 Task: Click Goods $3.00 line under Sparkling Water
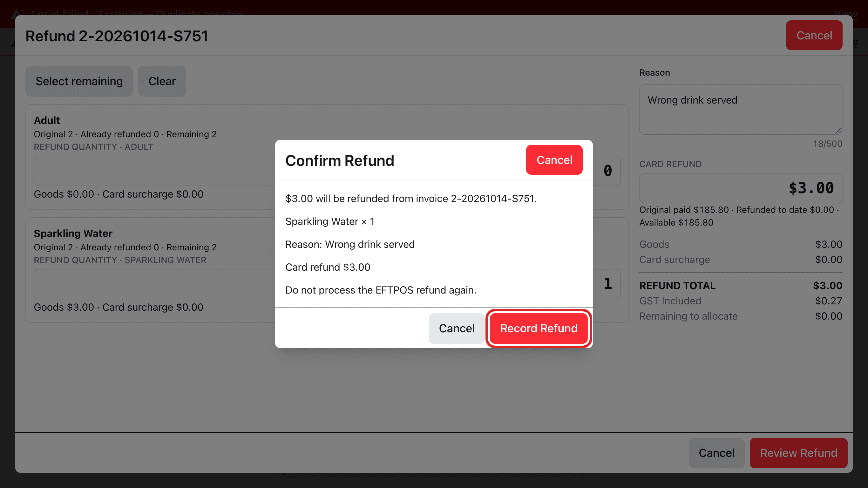(119, 307)
